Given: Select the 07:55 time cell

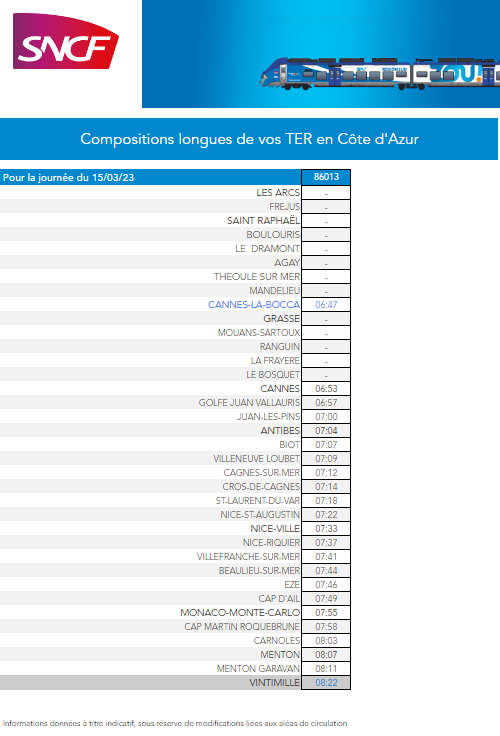Looking at the screenshot, I should click(326, 613).
